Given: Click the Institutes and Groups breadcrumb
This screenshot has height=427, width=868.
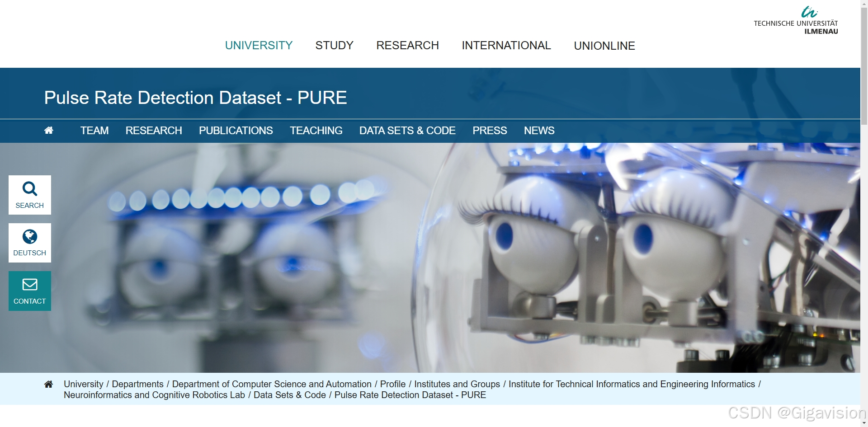Looking at the screenshot, I should pyautogui.click(x=457, y=384).
